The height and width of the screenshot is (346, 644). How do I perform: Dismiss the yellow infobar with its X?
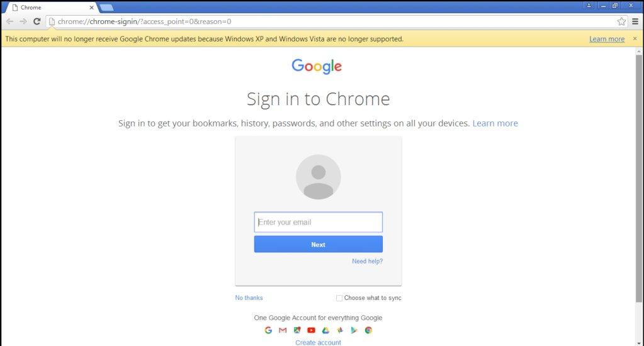pyautogui.click(x=635, y=38)
